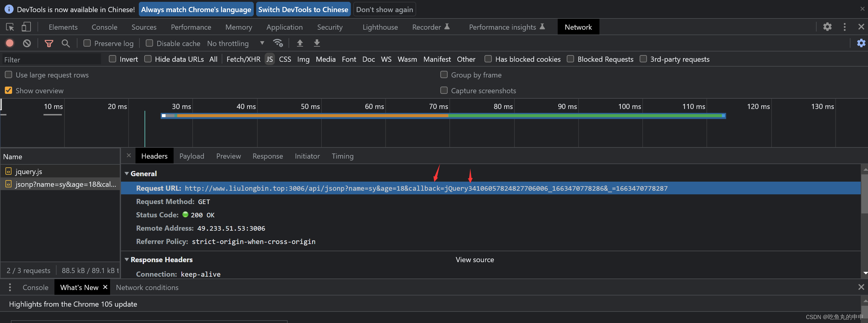Viewport: 868px width, 323px height.
Task: Enable Group by frame
Action: tap(444, 74)
